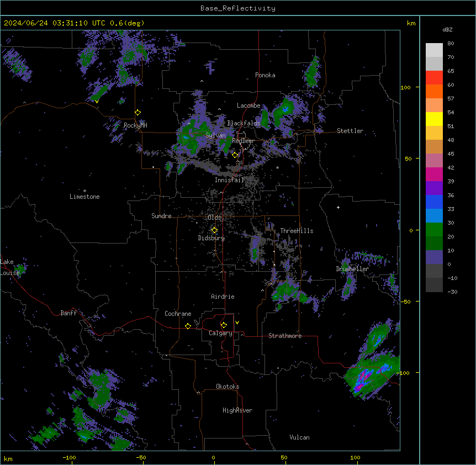Click the Innisfail label
Screen dimensions: 476x465
tap(229, 180)
